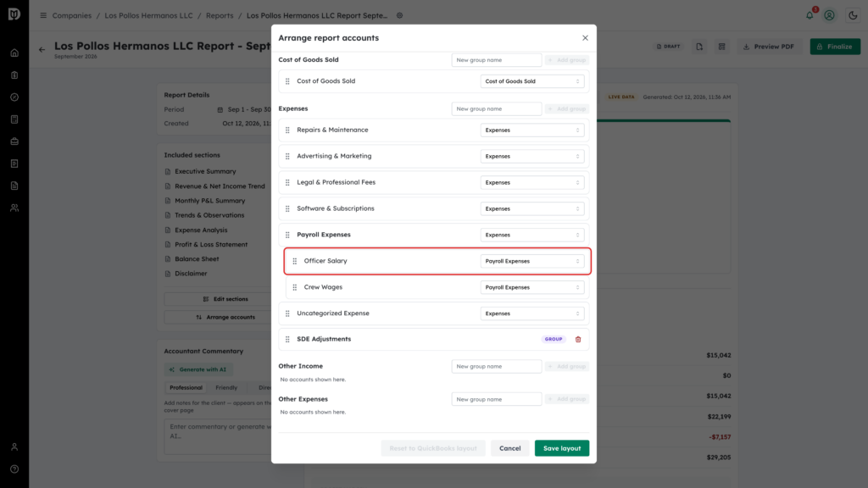Open group dropdown for Cost of Goods Sold account

pos(532,81)
